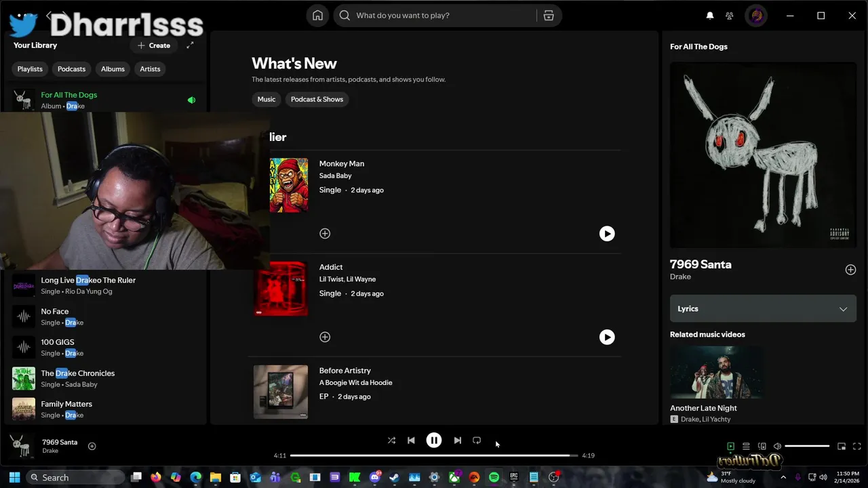The height and width of the screenshot is (488, 868).
Task: Open the Monkey Man title link
Action: tap(342, 163)
